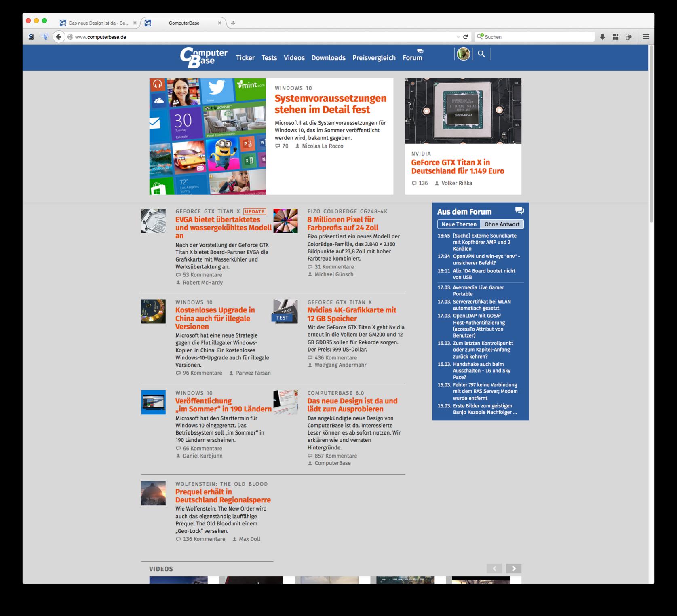
Task: Click the vertical page scrollbar
Action: (x=651, y=133)
